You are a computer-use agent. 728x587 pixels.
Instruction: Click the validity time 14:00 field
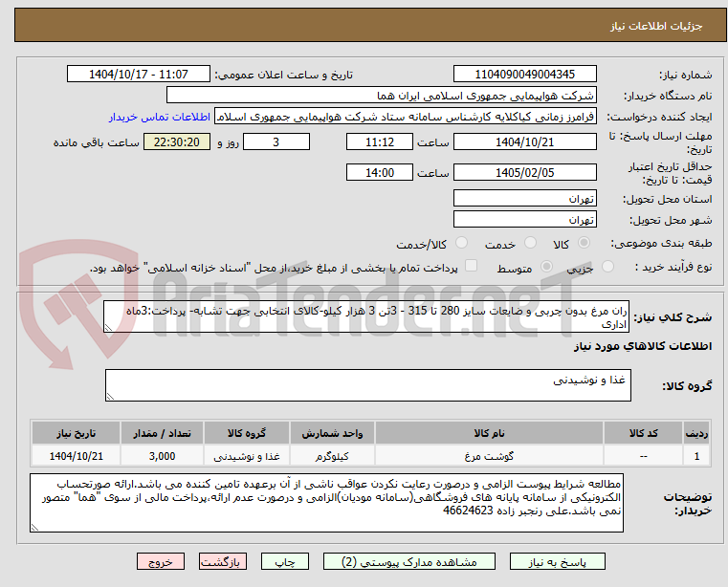tap(380, 173)
